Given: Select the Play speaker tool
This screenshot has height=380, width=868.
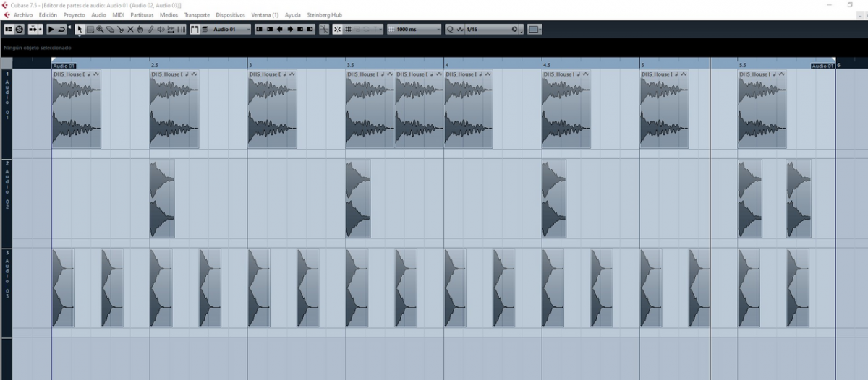Looking at the screenshot, I should (x=161, y=29).
